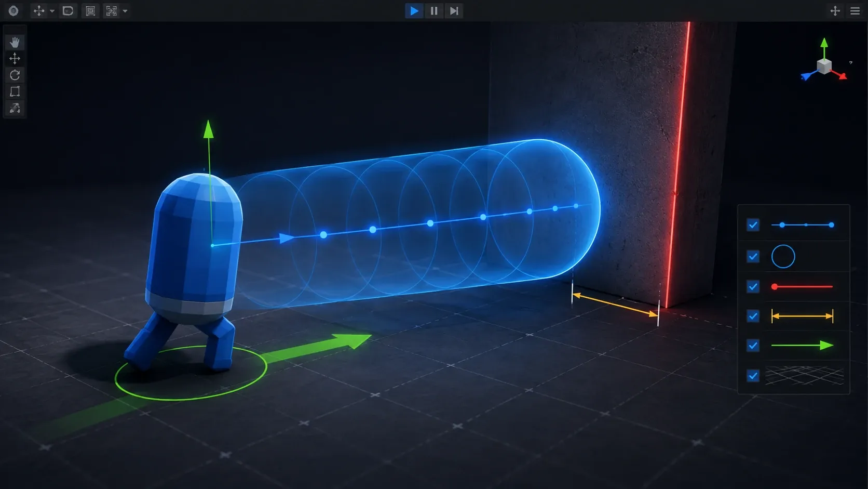This screenshot has height=489, width=868.
Task: Click the Play button
Action: coord(414,11)
